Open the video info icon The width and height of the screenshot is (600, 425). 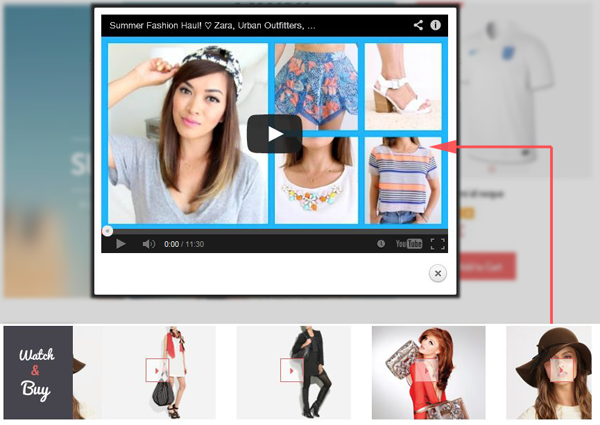tap(435, 25)
